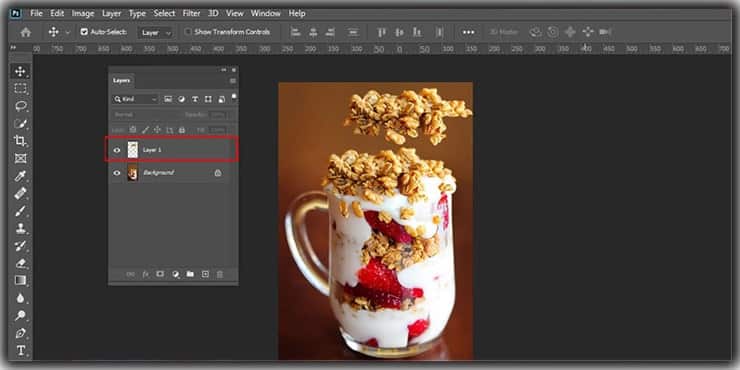Image resolution: width=740 pixels, height=370 pixels.
Task: Toggle pixel layer filter in Layers panel
Action: pyautogui.click(x=168, y=99)
